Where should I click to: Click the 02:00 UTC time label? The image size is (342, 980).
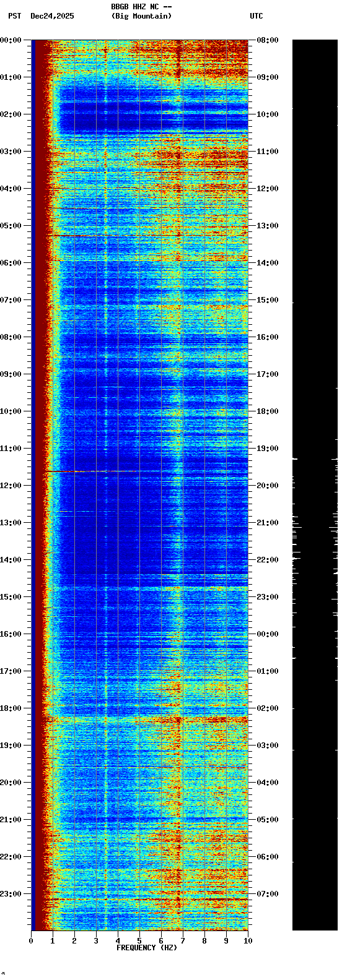point(268,708)
